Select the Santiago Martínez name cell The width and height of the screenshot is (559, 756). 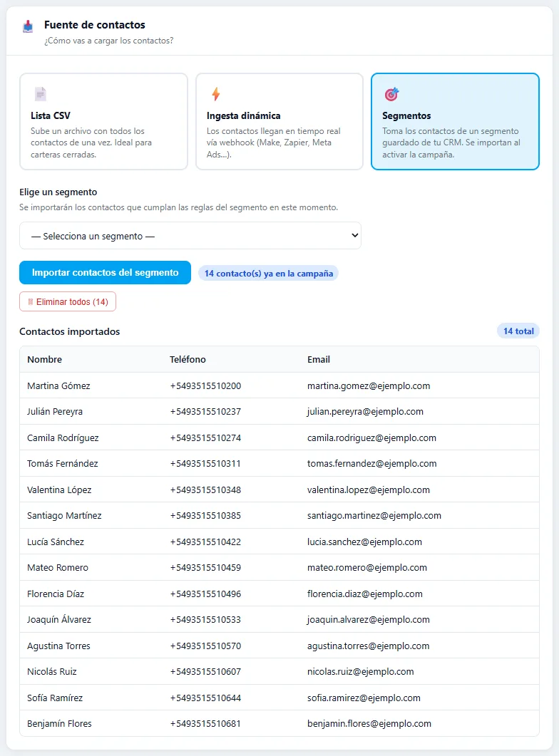(x=65, y=516)
